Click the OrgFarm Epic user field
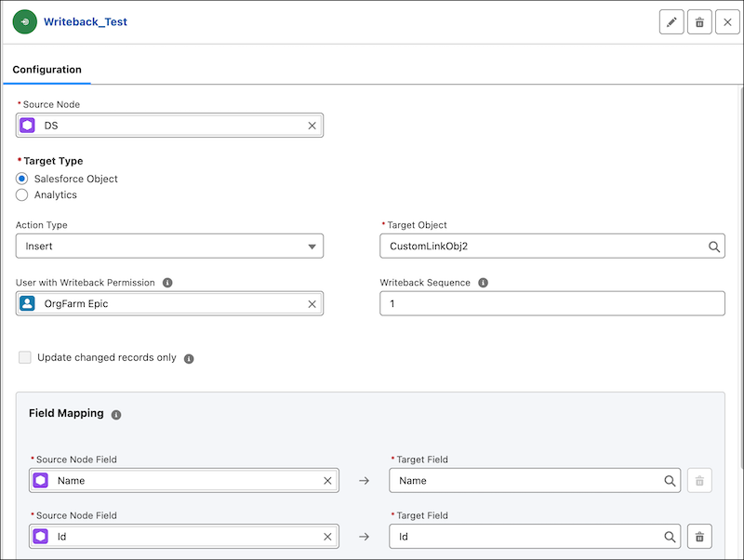 [169, 303]
